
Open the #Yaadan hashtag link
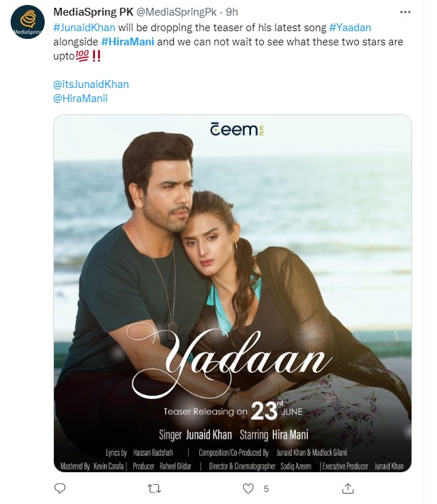point(350,28)
